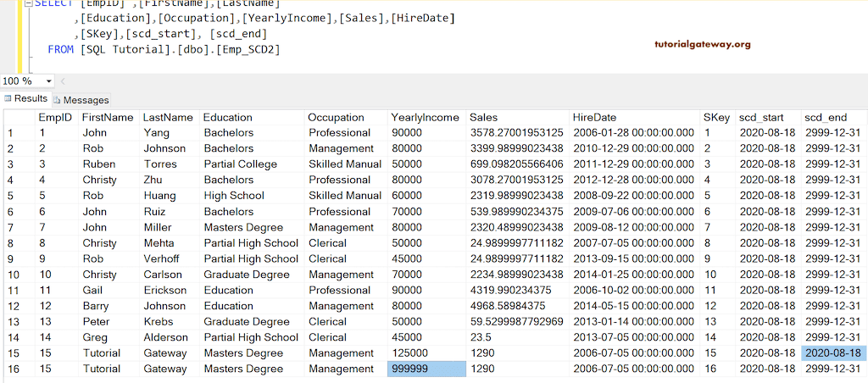Select the Sales column header
868x383 pixels.
[484, 117]
